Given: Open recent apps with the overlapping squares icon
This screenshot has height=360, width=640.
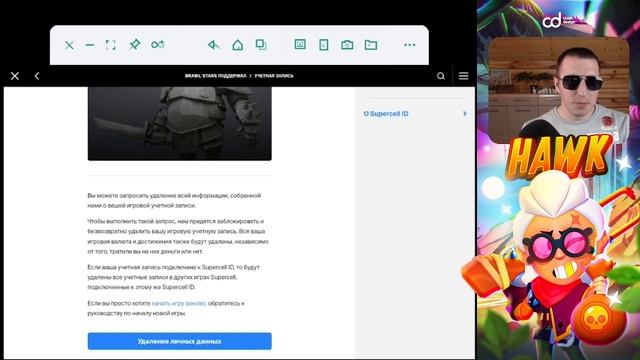Looking at the screenshot, I should 261,44.
